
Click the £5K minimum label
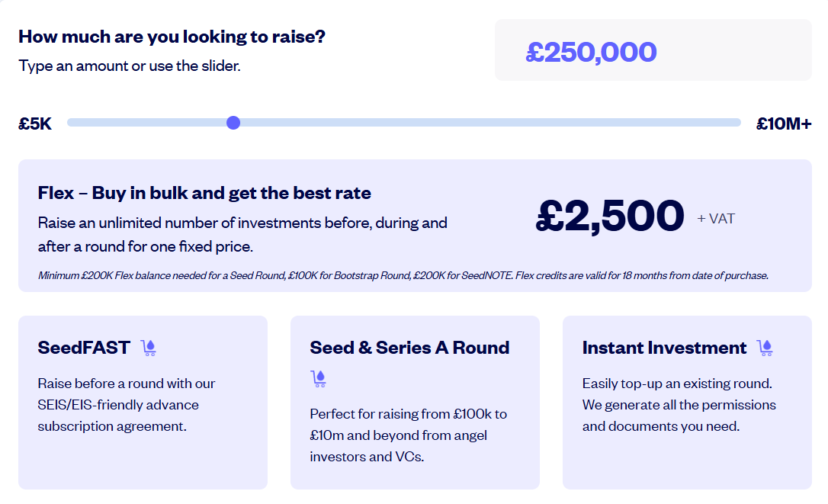pos(35,124)
